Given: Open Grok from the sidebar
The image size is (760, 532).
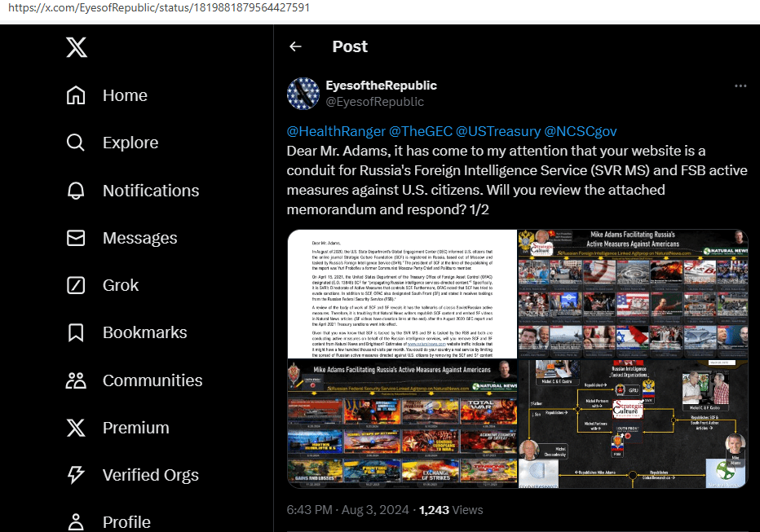Looking at the screenshot, I should point(76,285).
